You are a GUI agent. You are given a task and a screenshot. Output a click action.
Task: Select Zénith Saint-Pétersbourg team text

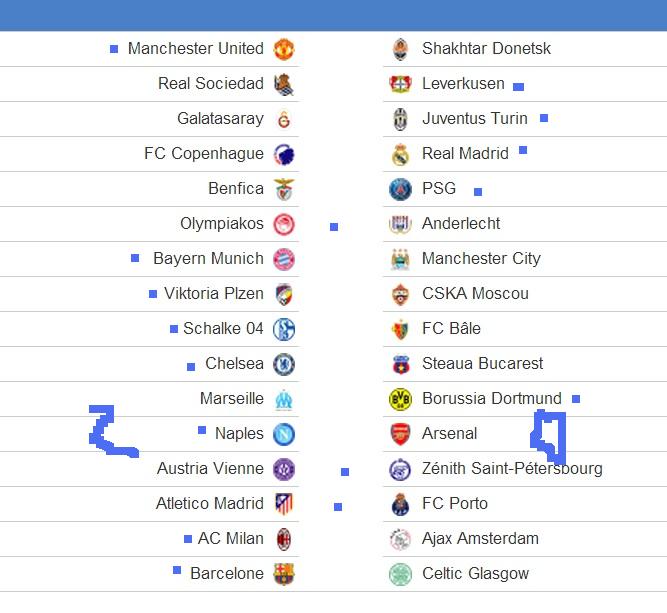[x=512, y=468]
